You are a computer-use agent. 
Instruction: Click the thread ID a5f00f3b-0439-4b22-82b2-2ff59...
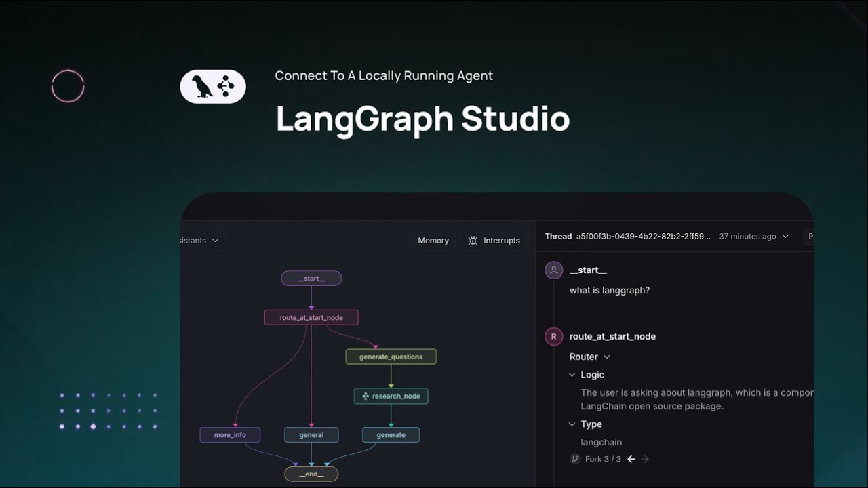[x=644, y=237]
